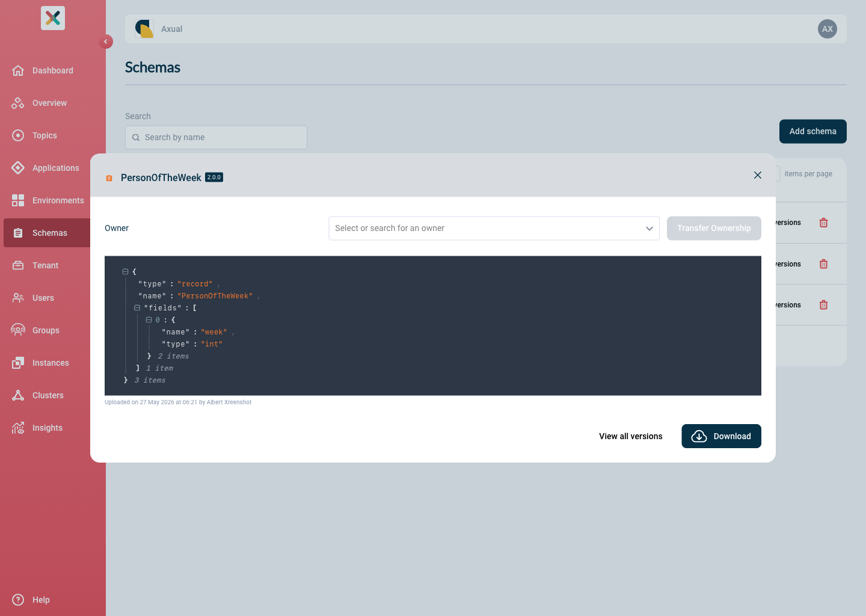This screenshot has height=616, width=866.
Task: Close the PersonOfTheWeek dialog
Action: point(758,175)
